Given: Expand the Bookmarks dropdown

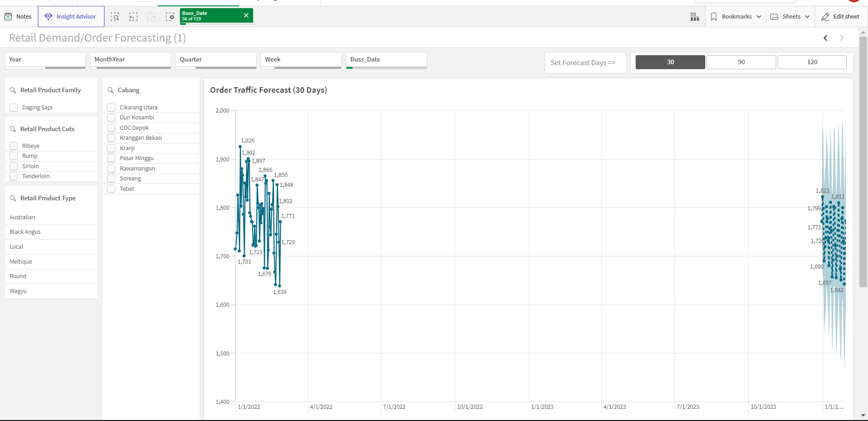Looking at the screenshot, I should (759, 16).
